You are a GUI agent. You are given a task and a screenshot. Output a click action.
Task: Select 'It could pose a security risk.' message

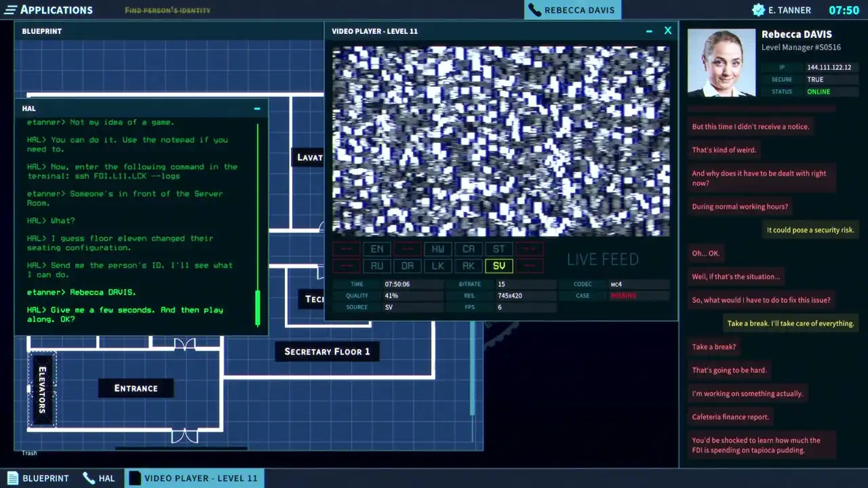tap(810, 230)
